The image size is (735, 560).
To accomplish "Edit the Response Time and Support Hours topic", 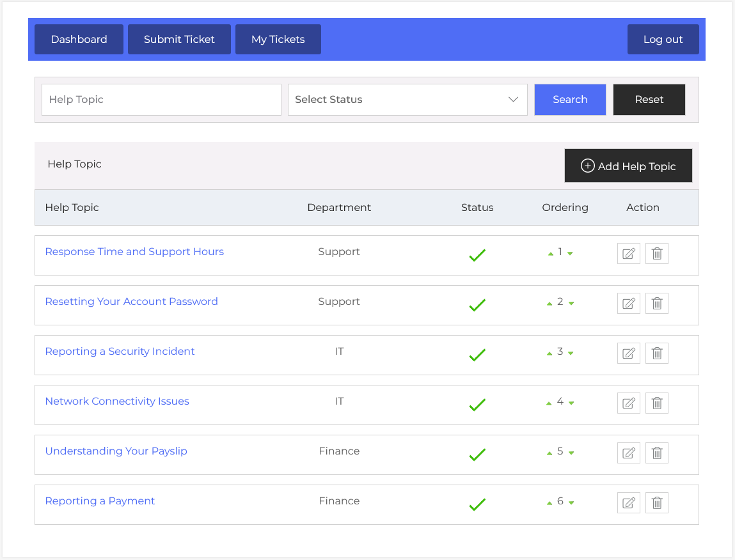I will pos(628,254).
